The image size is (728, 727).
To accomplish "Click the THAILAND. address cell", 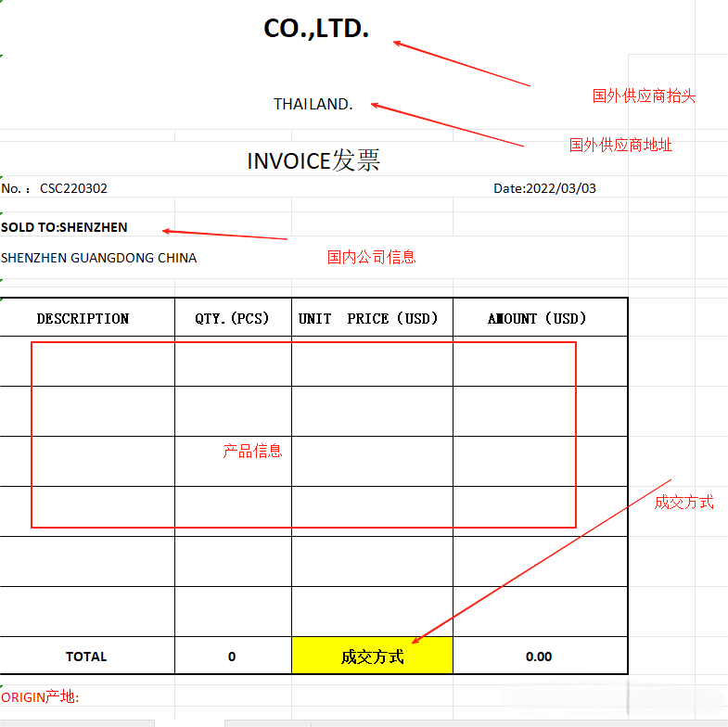I will [313, 104].
